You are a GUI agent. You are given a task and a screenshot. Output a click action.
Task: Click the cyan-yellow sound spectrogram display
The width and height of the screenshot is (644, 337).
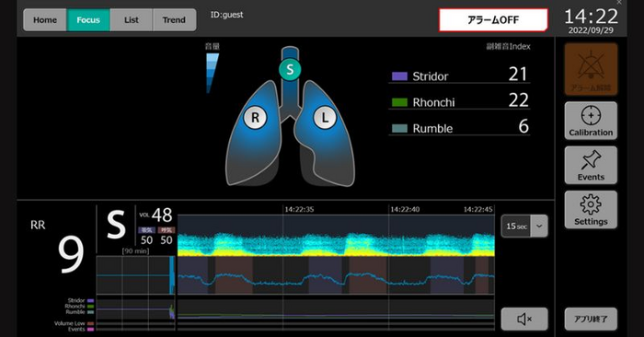[x=336, y=236]
